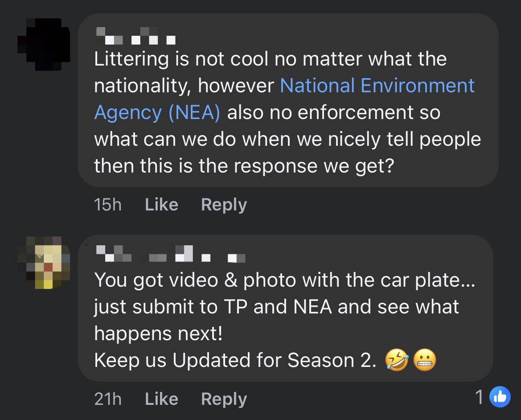Screen dimensions: 521x420
Task: Open the second commenter's blurred name
Action: point(170,255)
